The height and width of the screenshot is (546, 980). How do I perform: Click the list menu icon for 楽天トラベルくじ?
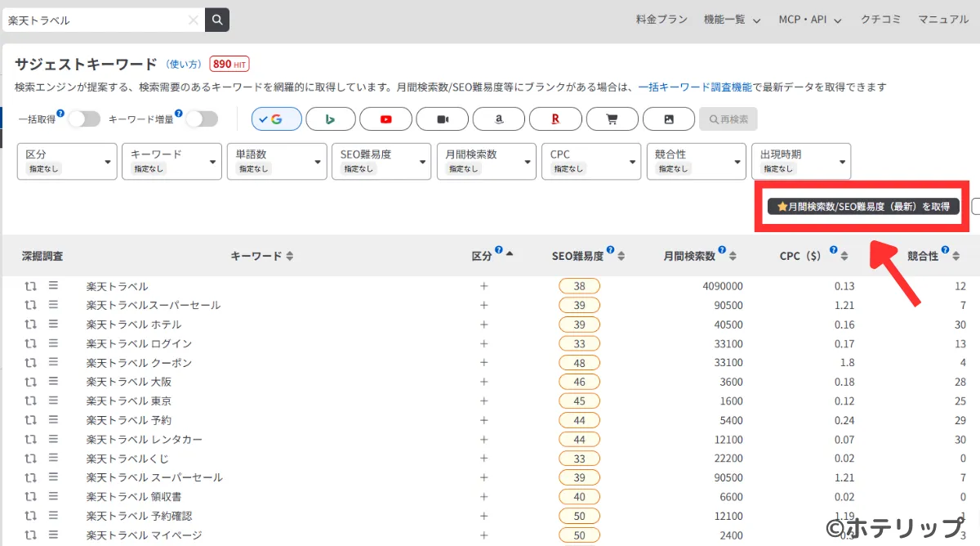click(53, 458)
